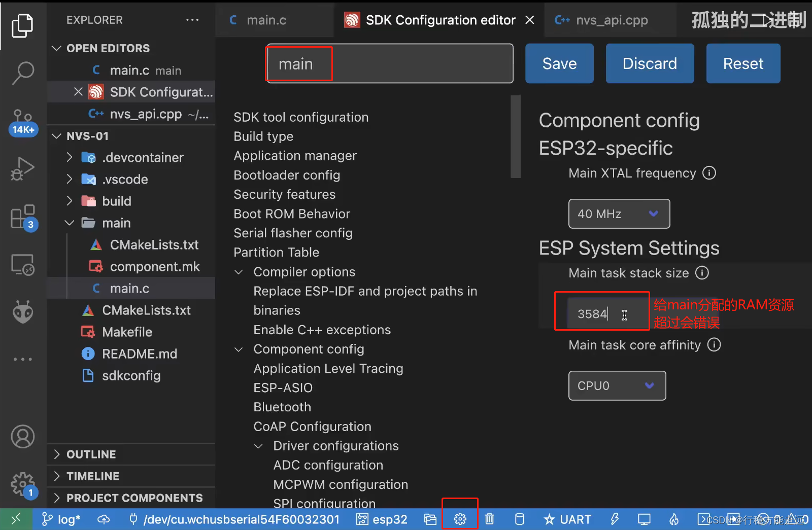Click the monitor device icon in status bar
The width and height of the screenshot is (812, 530).
coord(644,519)
